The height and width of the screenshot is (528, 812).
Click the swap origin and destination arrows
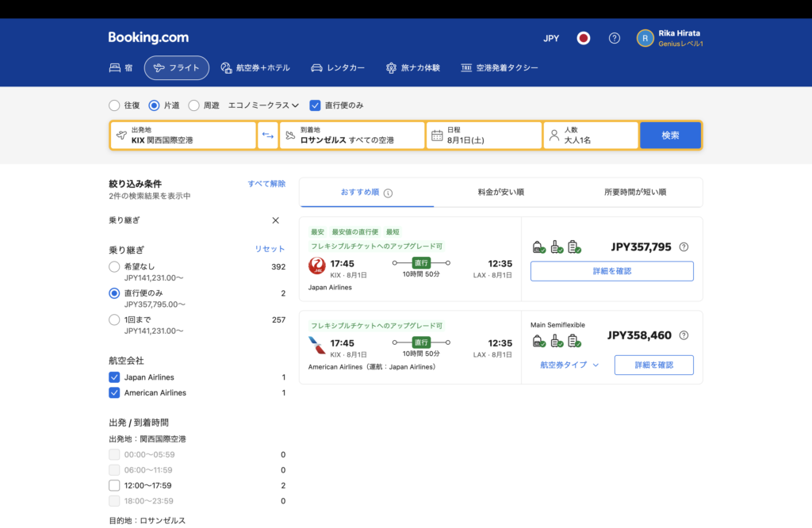(268, 136)
